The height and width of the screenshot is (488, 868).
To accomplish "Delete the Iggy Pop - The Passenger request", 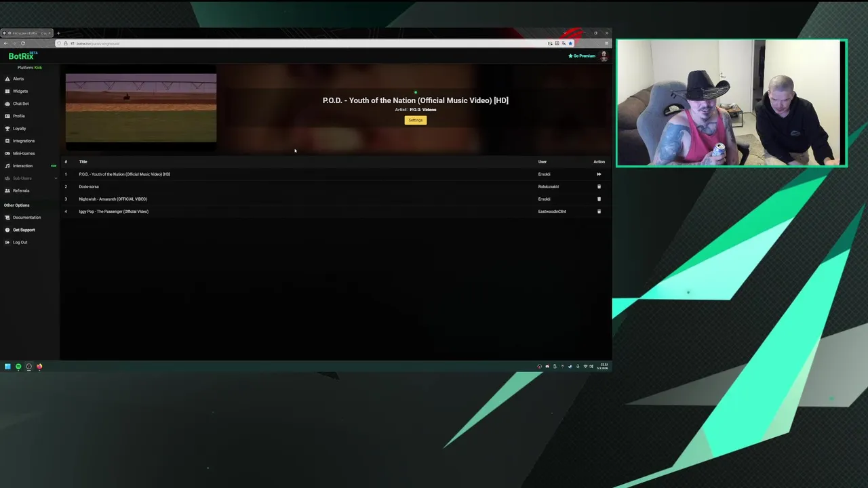I will click(599, 211).
